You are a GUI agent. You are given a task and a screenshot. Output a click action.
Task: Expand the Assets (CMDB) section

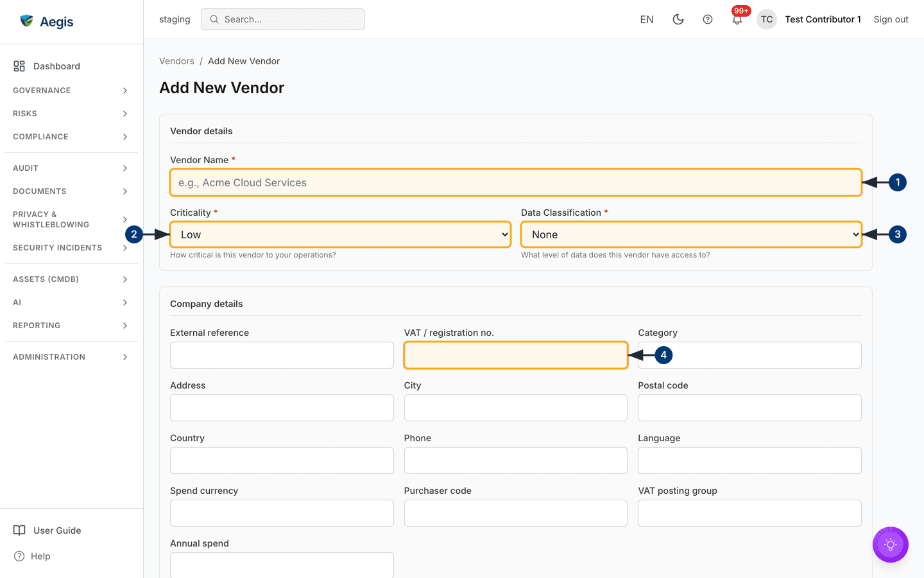(71, 279)
